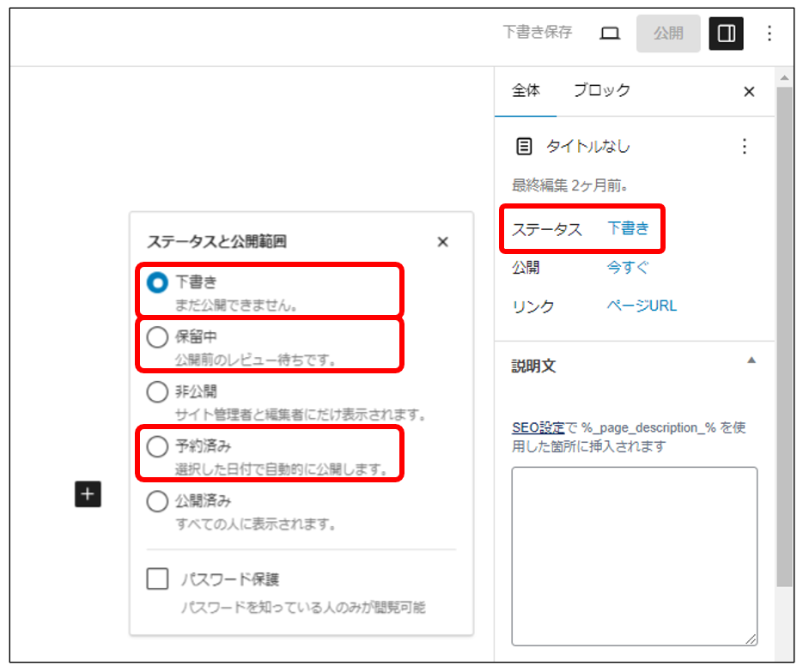803x672 pixels.
Task: Choose the 非公開 radio option
Action: tap(157, 393)
